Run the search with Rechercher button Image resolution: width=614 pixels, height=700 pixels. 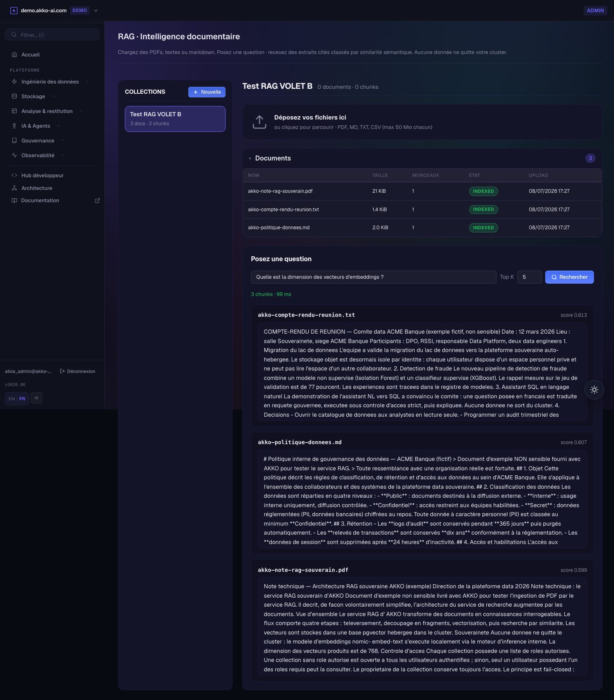pyautogui.click(x=569, y=277)
